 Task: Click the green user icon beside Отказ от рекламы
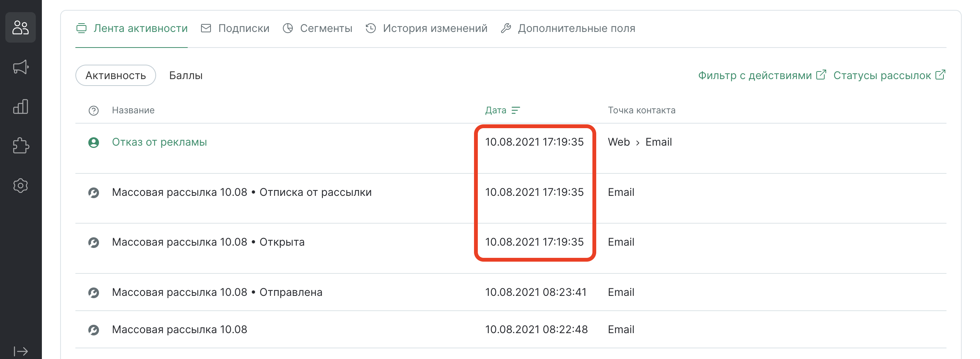tap(94, 142)
